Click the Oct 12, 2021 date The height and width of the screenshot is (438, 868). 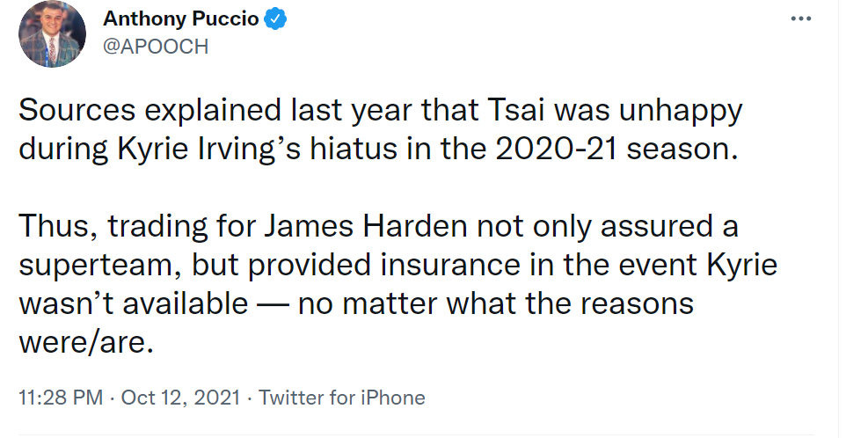click(180, 398)
